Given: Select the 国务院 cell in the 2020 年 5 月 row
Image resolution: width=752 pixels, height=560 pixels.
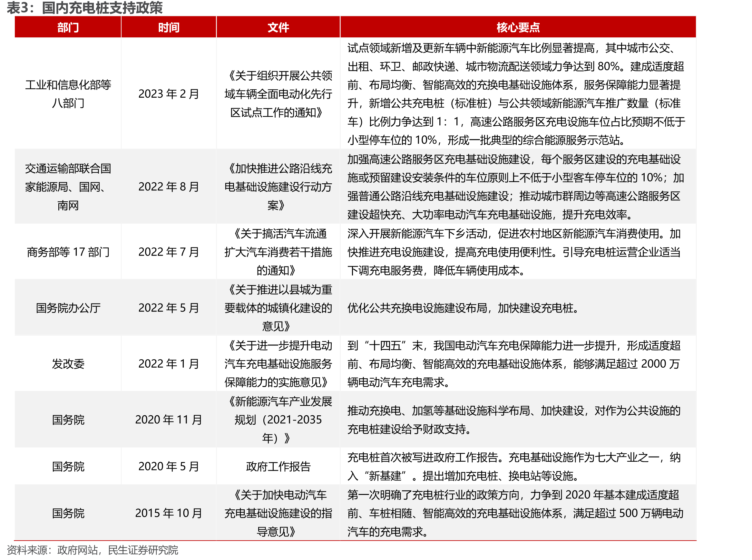Looking at the screenshot, I should coord(68,467).
